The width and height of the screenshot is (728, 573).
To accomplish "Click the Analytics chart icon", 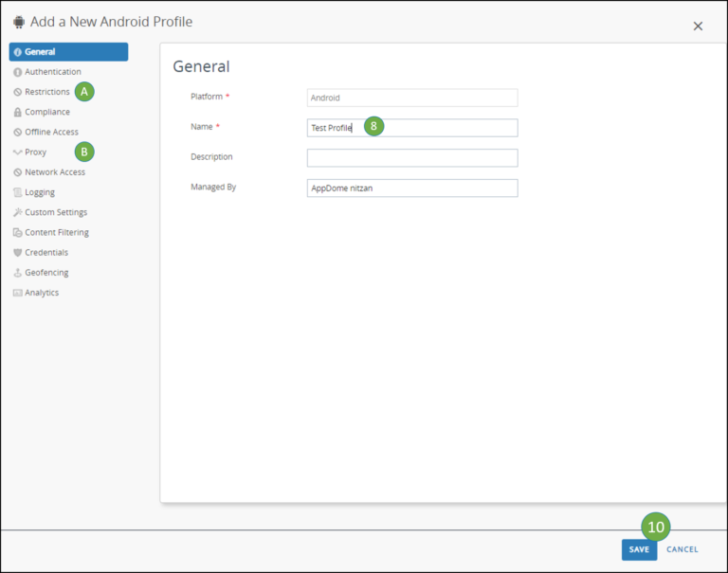I will coord(17,293).
